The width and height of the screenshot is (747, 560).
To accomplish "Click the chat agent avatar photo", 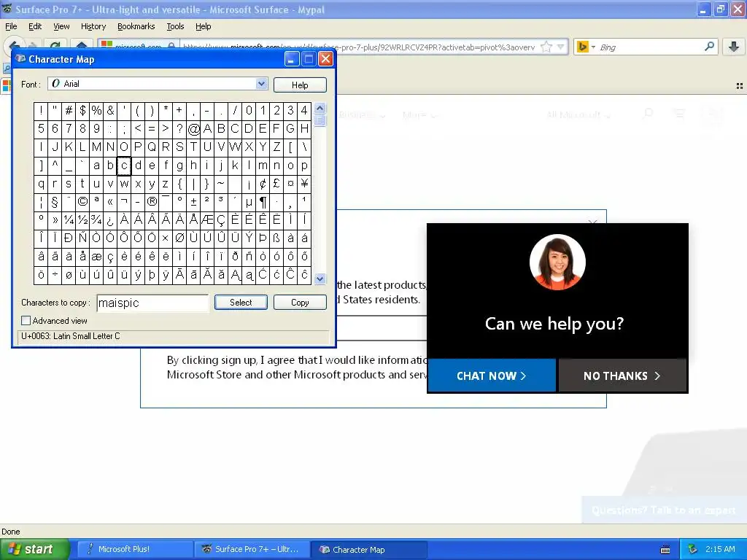I will point(557,262).
